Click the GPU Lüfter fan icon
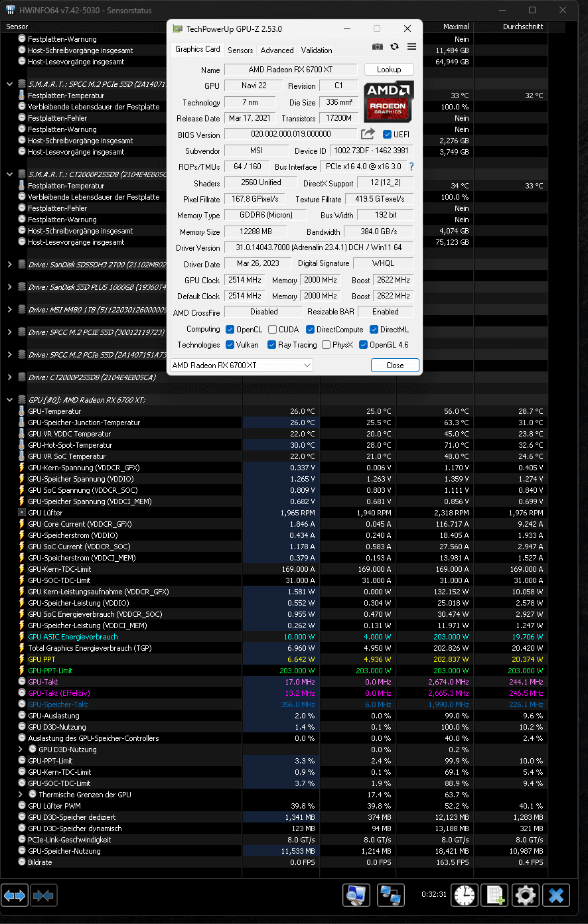The image size is (588, 924). [x=22, y=513]
